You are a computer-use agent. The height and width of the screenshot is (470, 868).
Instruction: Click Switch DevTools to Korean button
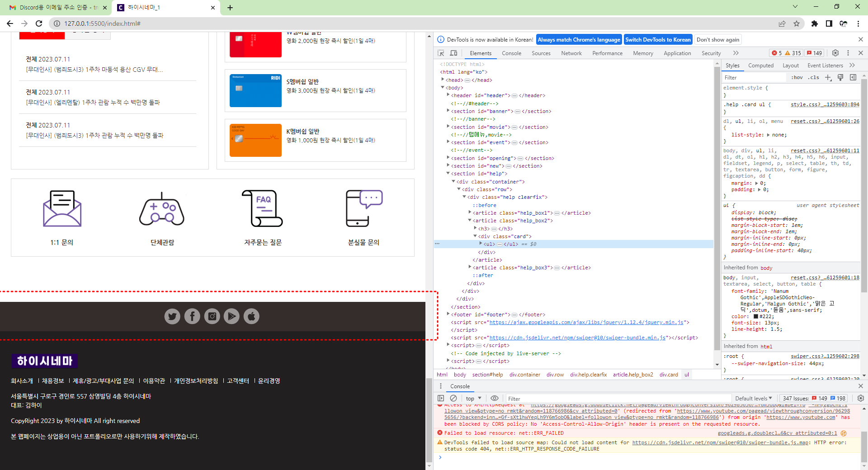(658, 40)
